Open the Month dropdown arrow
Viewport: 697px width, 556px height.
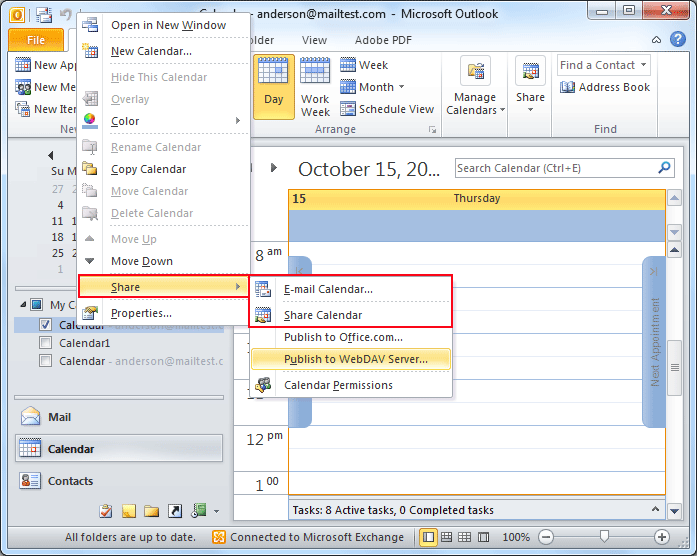(x=401, y=87)
